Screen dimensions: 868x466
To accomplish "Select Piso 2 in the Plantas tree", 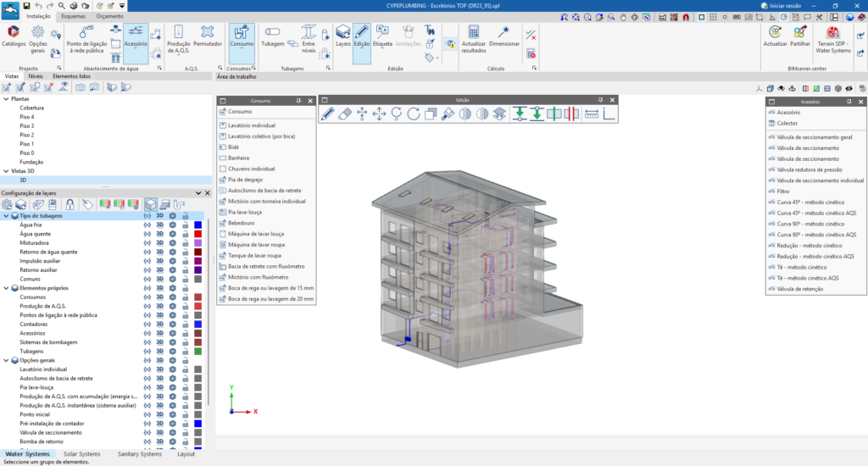I will coord(27,135).
